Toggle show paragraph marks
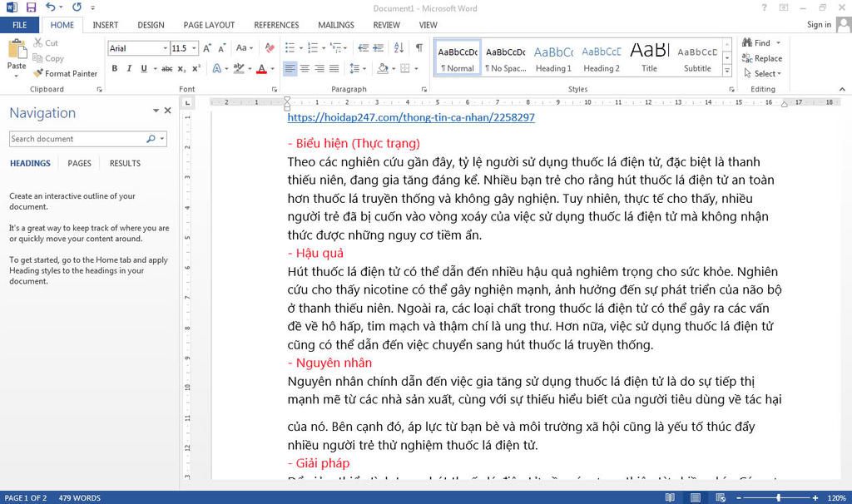Screen dimensions: 852x504 click(419, 48)
